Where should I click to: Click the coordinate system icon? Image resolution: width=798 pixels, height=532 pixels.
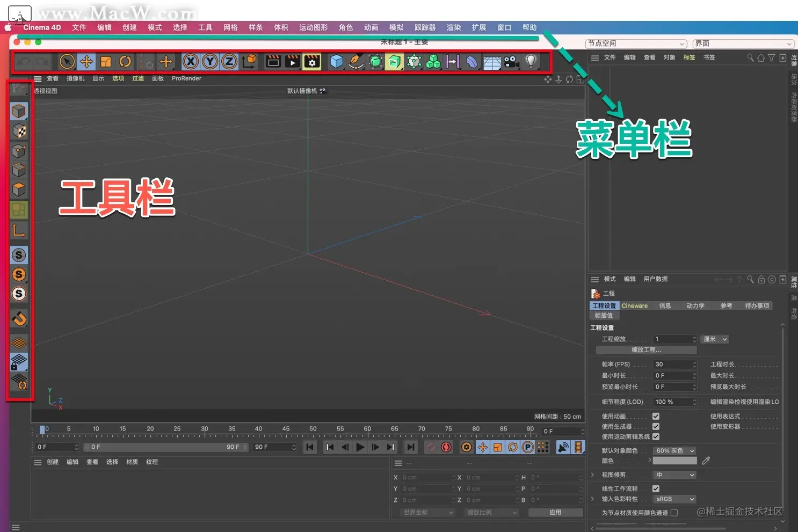pos(249,62)
